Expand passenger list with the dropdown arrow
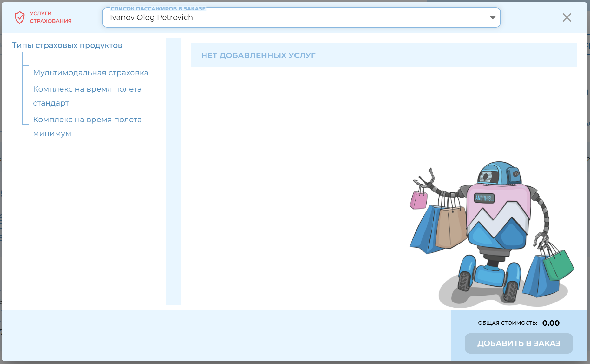Screen dimensions: 590x364 [x=492, y=17]
